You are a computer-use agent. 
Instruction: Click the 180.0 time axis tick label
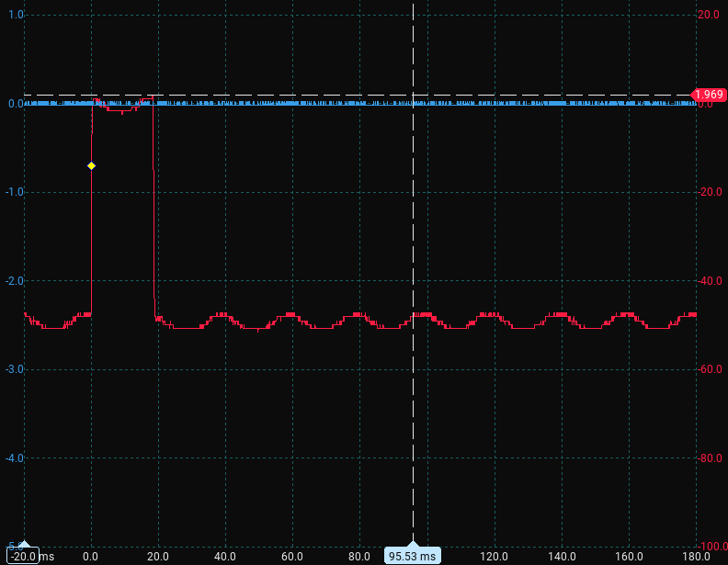(x=696, y=556)
